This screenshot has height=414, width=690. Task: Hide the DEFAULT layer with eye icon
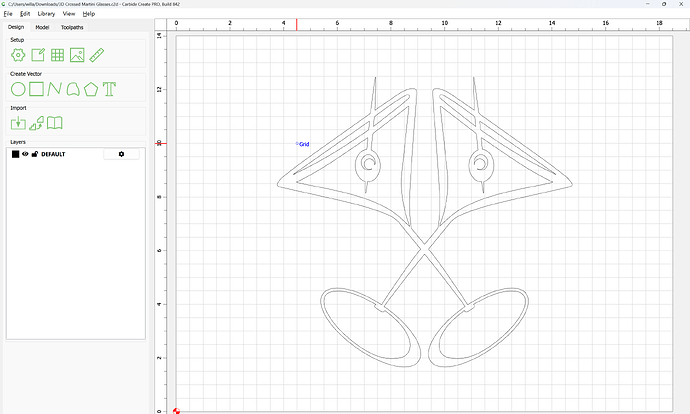tap(25, 154)
